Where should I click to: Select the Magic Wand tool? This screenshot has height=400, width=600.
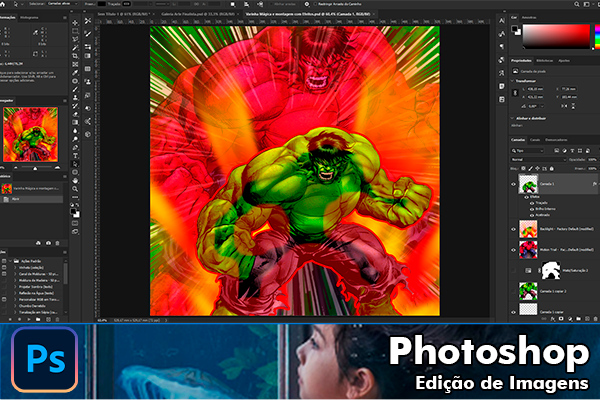[x=75, y=48]
